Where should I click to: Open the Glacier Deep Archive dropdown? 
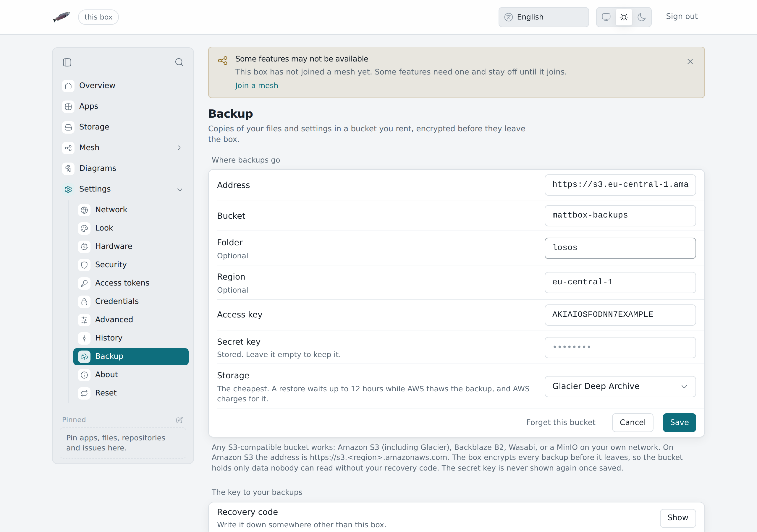coord(620,386)
